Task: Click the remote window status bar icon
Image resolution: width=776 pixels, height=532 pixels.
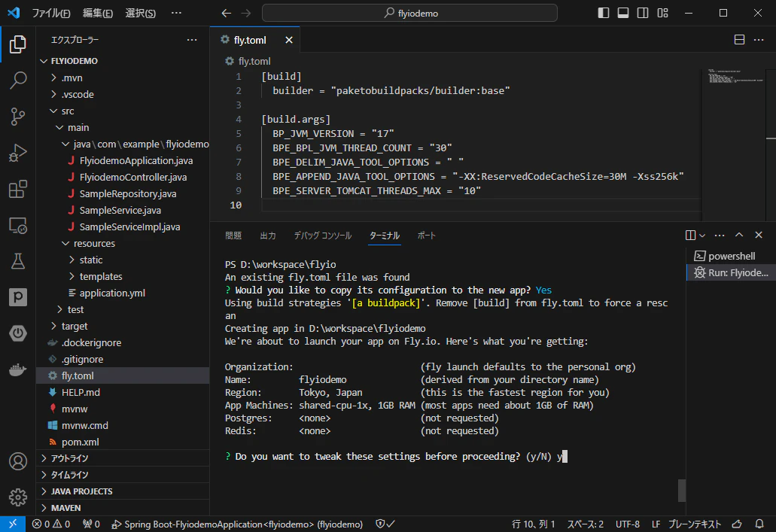Action: coord(13,524)
